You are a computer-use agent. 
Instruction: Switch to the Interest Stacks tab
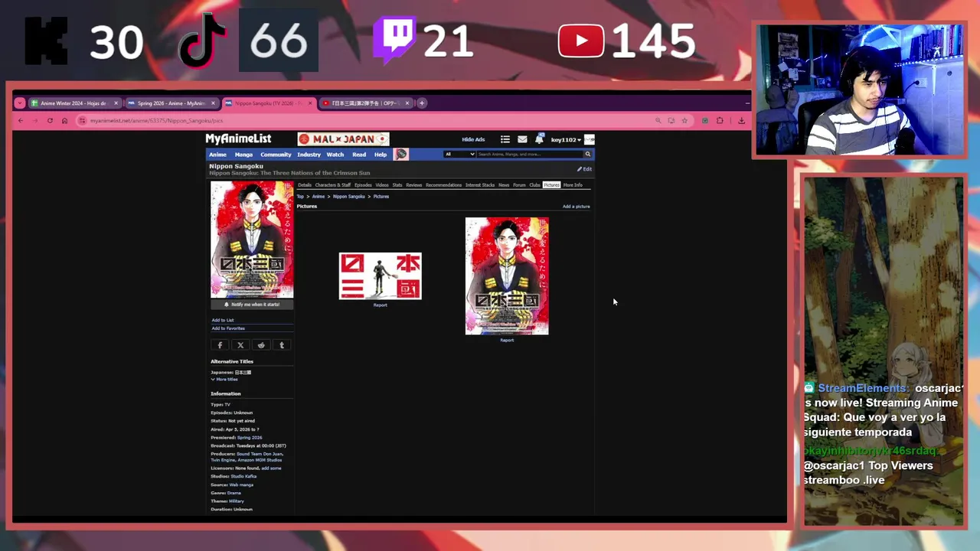point(480,185)
